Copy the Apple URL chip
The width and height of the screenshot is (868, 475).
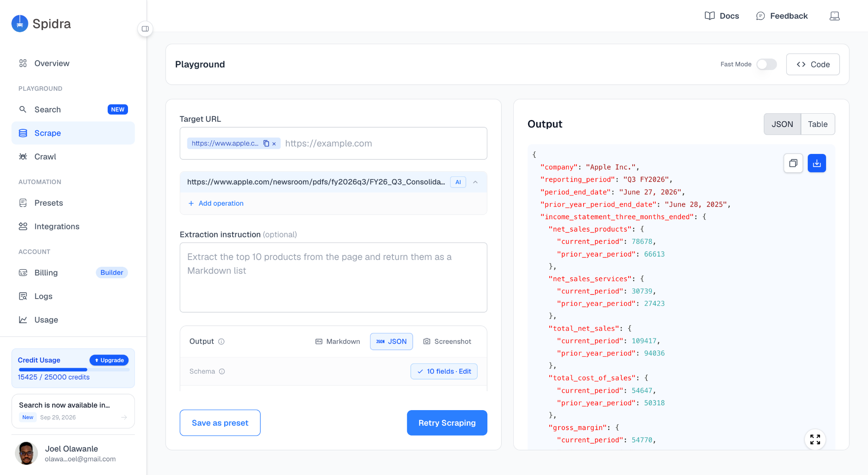coord(266,143)
